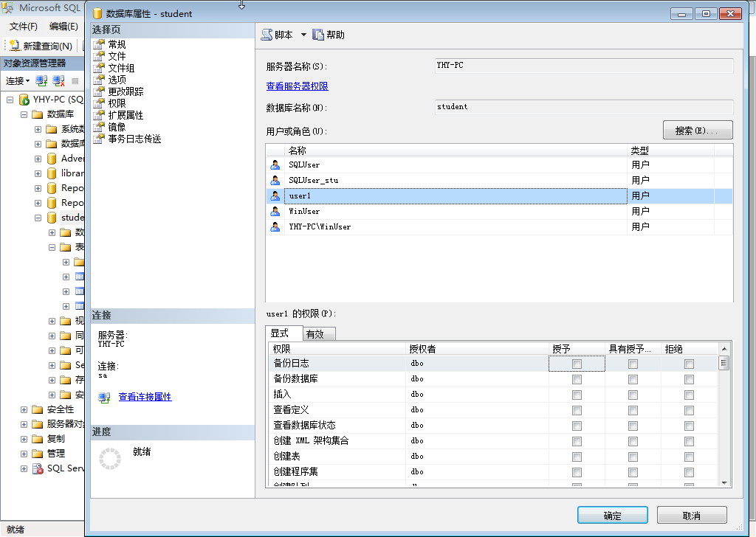Click the 脚本 script toolbar icon
Viewport: 756px width, 537px height.
(267, 35)
